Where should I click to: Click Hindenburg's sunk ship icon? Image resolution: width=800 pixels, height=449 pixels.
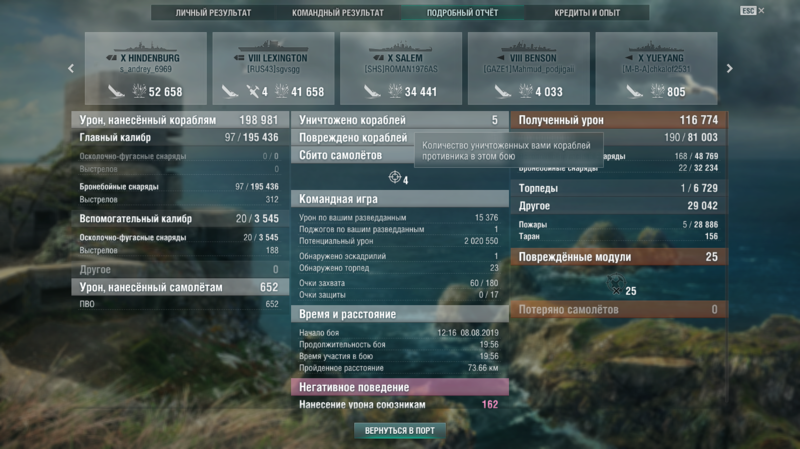click(x=116, y=91)
